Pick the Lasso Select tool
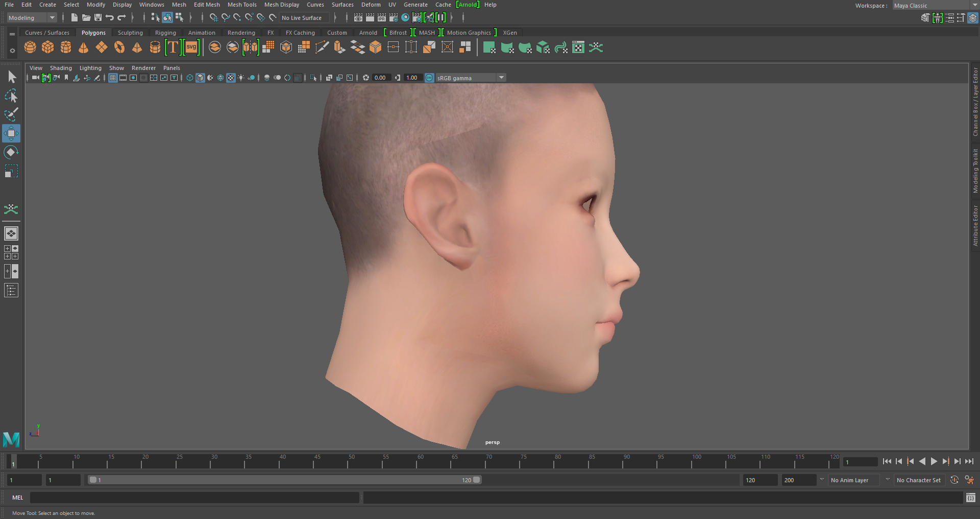980x519 pixels. (11, 96)
